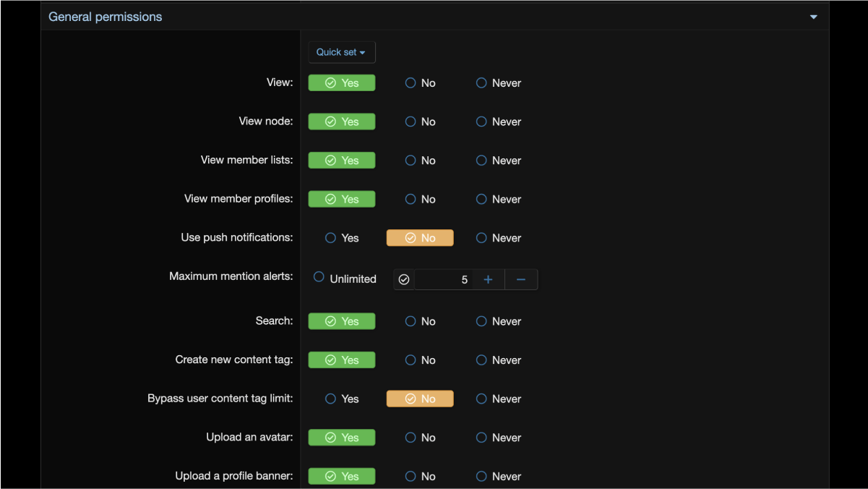Click the "Bypass user content tag limit:" label
The height and width of the screenshot is (489, 868).
pyautogui.click(x=220, y=398)
